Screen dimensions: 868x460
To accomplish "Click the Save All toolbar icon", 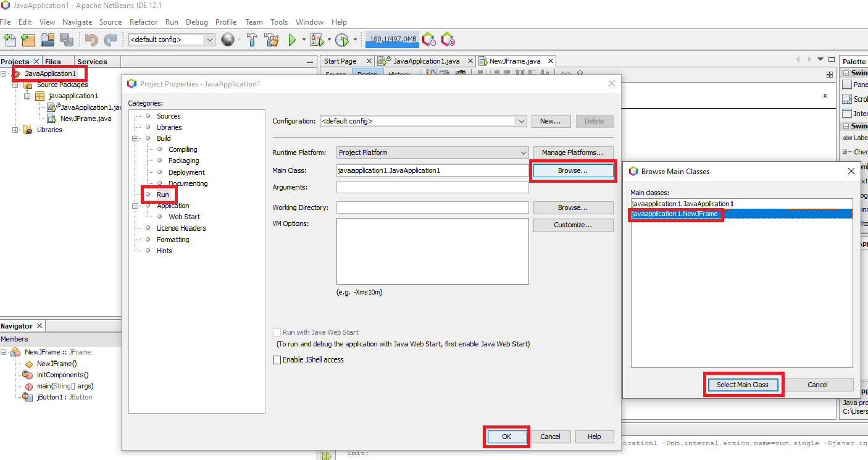I will click(x=66, y=40).
